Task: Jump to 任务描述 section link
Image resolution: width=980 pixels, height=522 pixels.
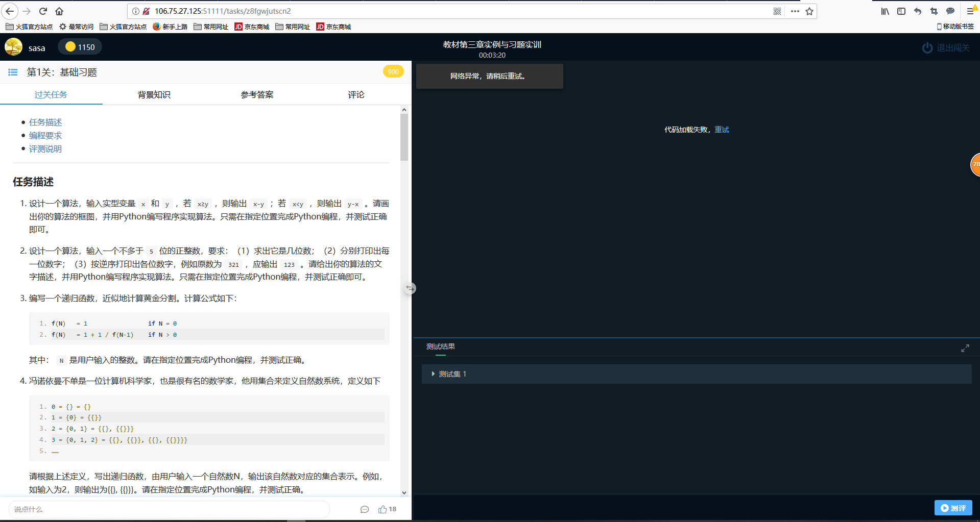Action: coord(45,122)
